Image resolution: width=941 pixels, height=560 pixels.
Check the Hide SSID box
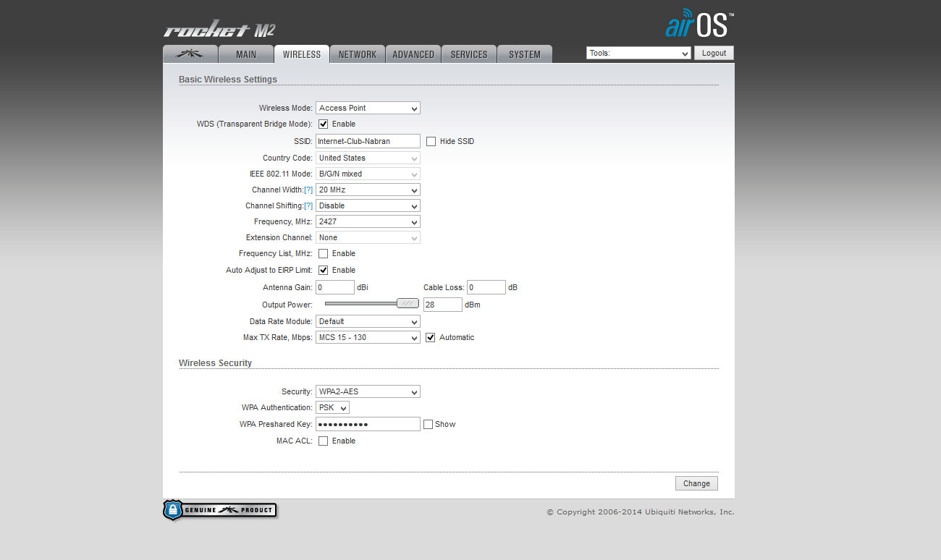431,142
